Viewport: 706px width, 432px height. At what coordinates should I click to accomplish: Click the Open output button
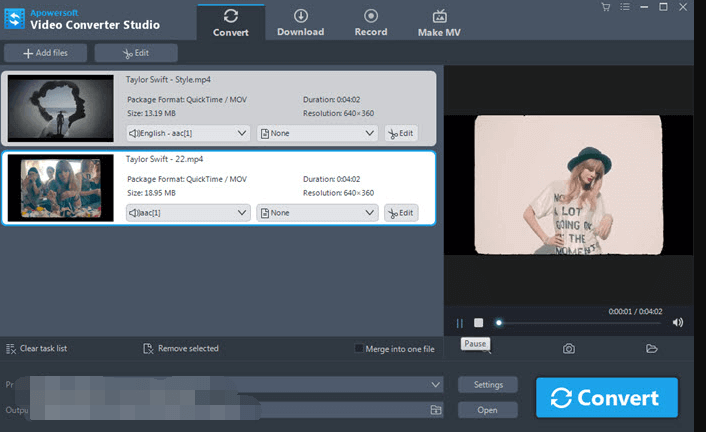[x=488, y=410]
